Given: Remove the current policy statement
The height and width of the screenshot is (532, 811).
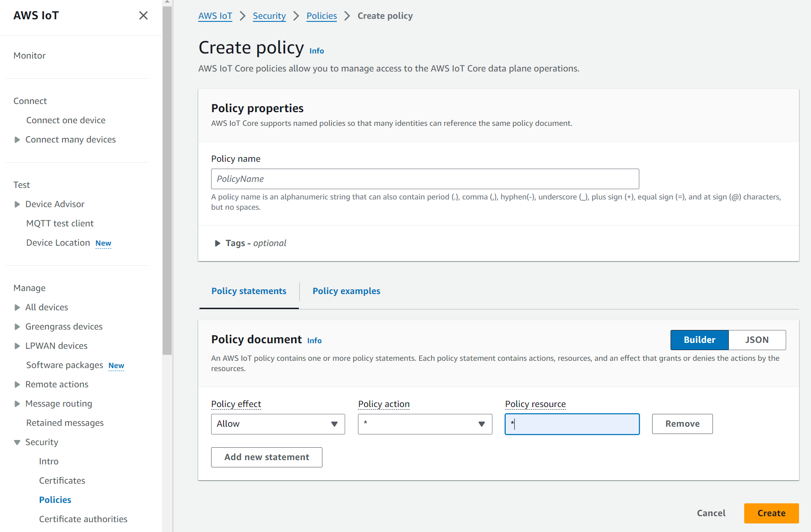Looking at the screenshot, I should (x=682, y=424).
